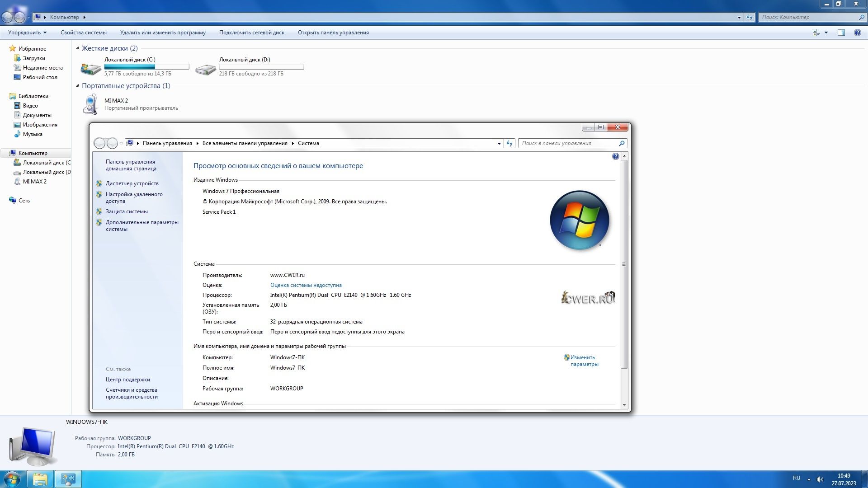
Task: Open Счетчики и средства производительности
Action: (x=132, y=393)
